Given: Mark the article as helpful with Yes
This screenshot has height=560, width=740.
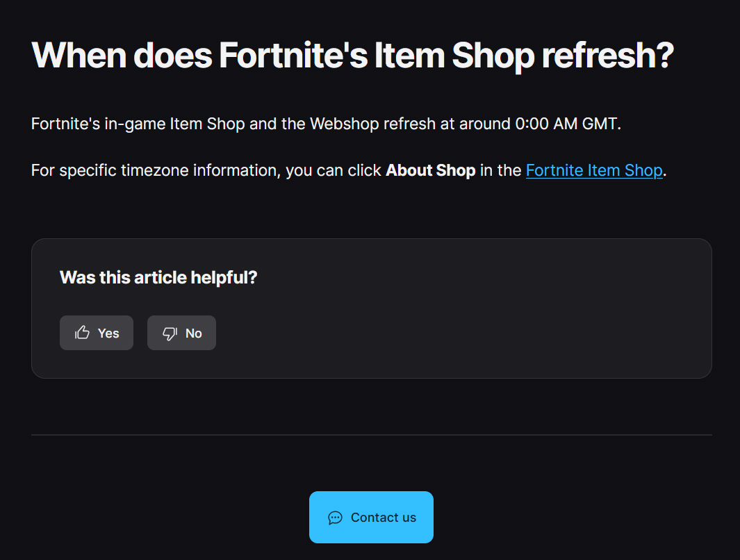Looking at the screenshot, I should 97,333.
